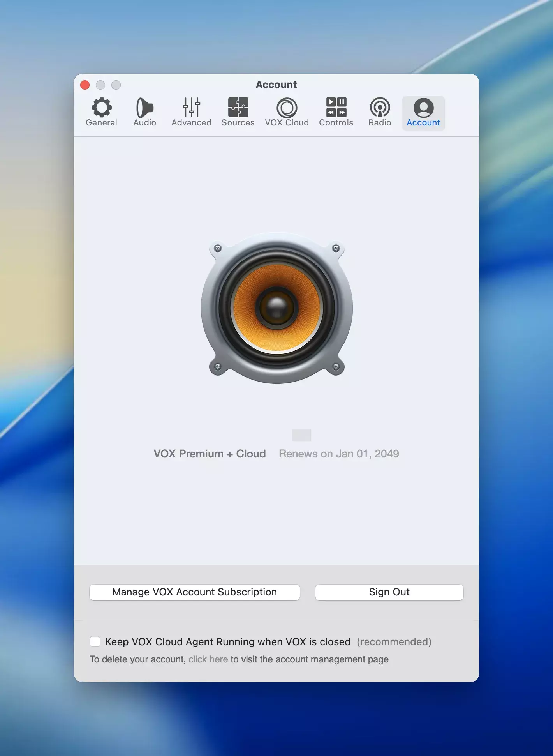Screen dimensions: 553x756
Task: Switch to the Audio settings pane
Action: pos(144,112)
